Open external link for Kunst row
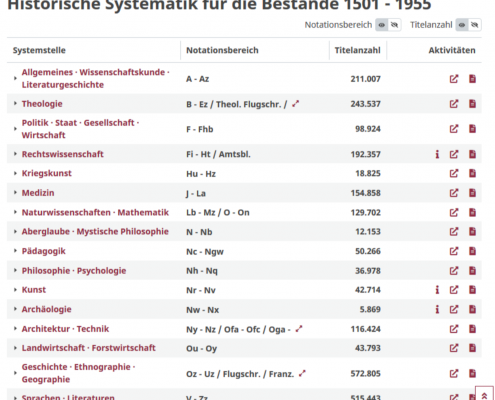The height and width of the screenshot is (400, 495). pyautogui.click(x=454, y=290)
